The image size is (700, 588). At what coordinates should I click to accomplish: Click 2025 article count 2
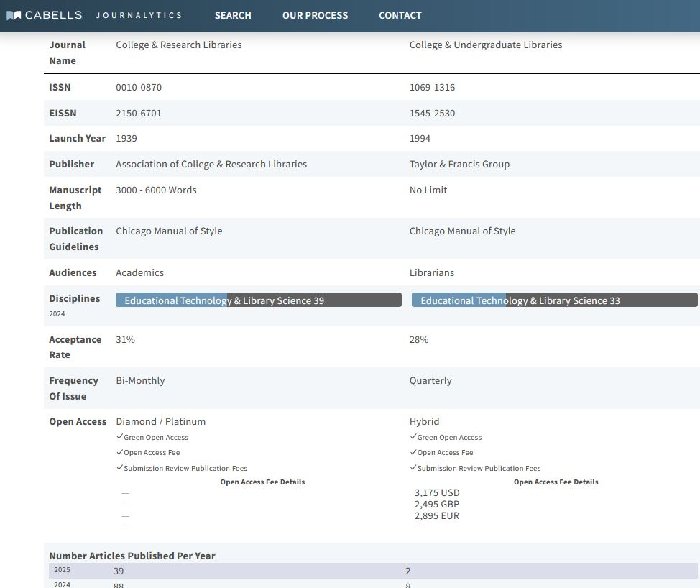tap(408, 571)
